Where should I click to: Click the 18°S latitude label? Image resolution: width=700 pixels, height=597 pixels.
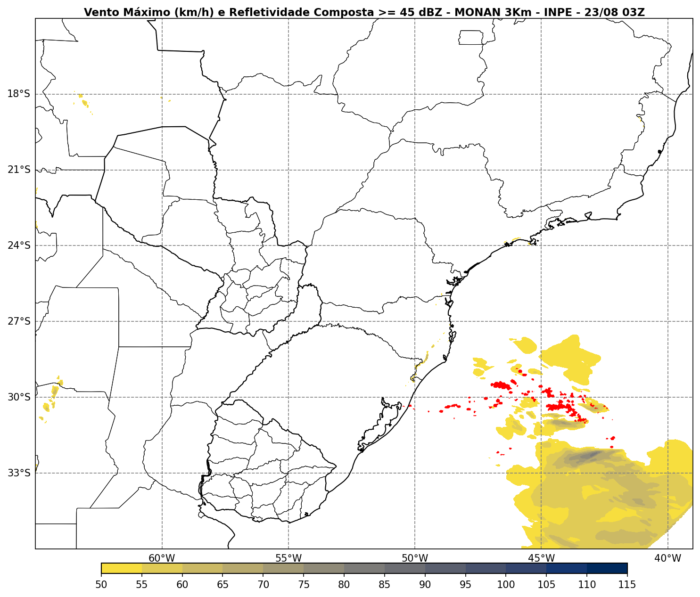click(x=19, y=94)
